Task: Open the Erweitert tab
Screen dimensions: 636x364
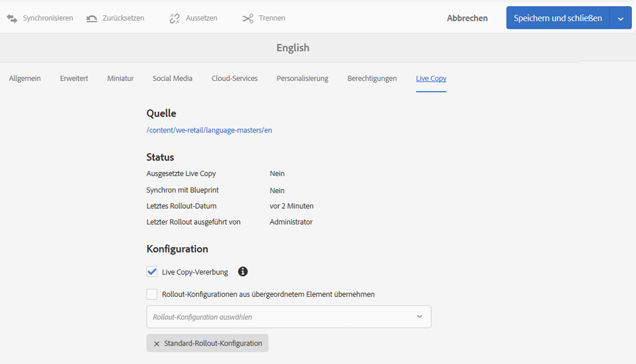Action: coord(74,78)
